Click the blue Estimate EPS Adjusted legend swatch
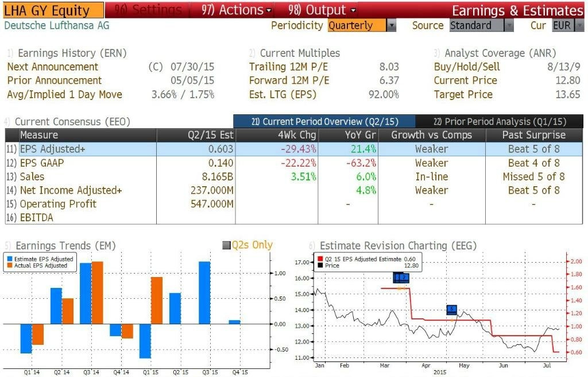This screenshot has height=377, width=588. coord(9,259)
